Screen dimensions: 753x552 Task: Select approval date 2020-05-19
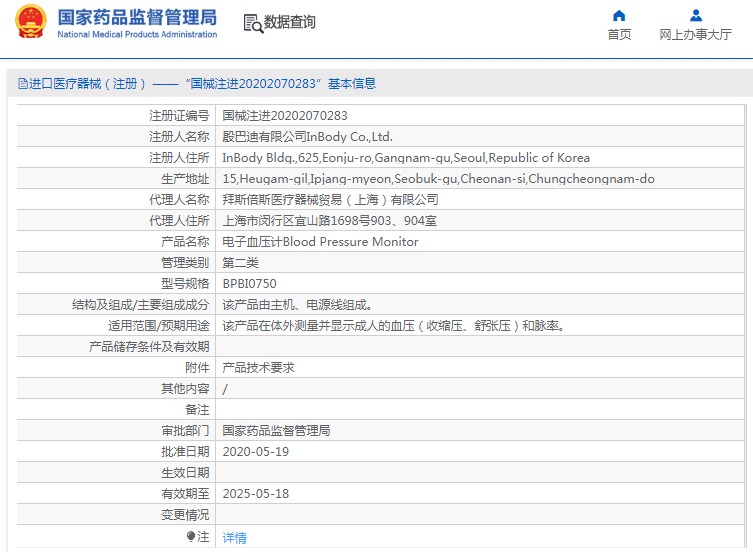point(255,452)
